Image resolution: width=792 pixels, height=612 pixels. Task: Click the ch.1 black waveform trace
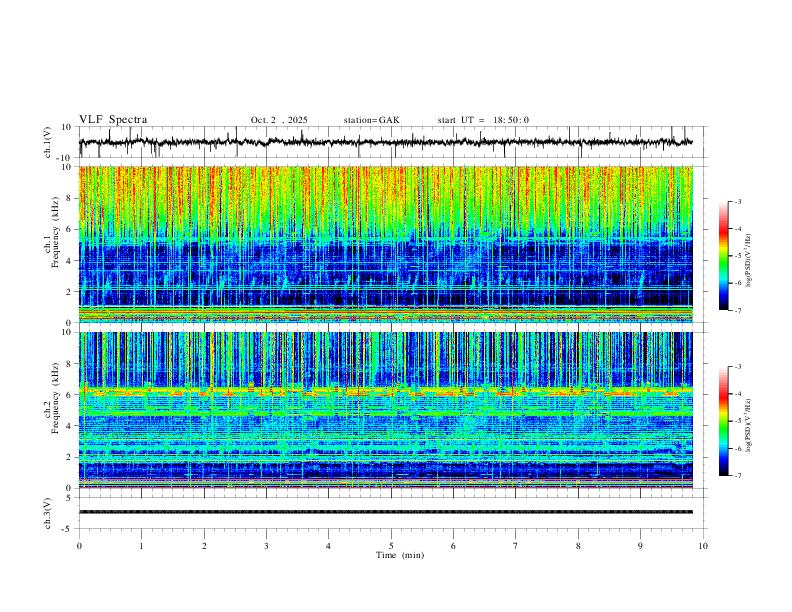click(x=385, y=142)
